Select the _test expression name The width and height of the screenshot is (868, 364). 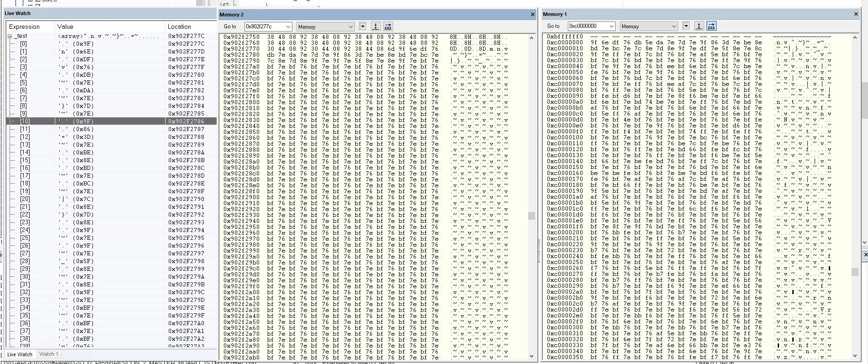21,36
